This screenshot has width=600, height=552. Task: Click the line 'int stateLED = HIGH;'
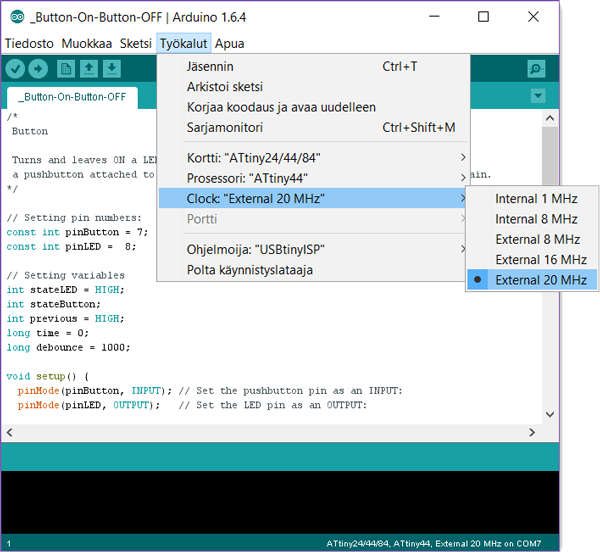coord(65,290)
